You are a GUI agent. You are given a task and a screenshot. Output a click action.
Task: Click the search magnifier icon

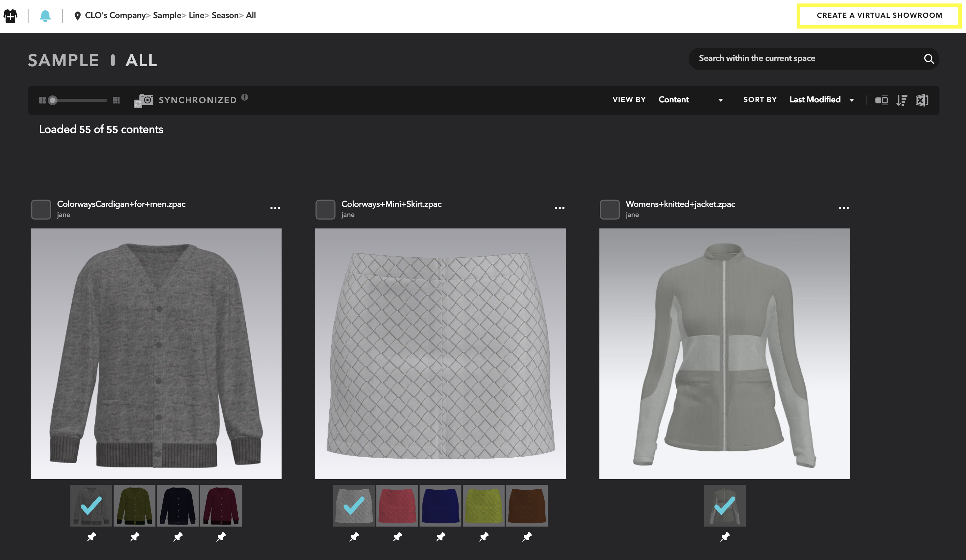pyautogui.click(x=928, y=59)
